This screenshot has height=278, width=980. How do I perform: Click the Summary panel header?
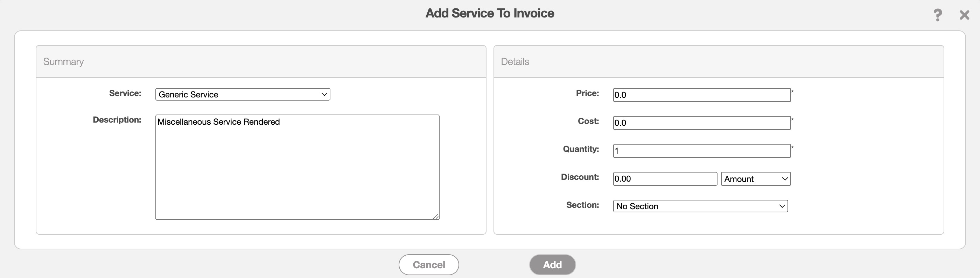[64, 61]
